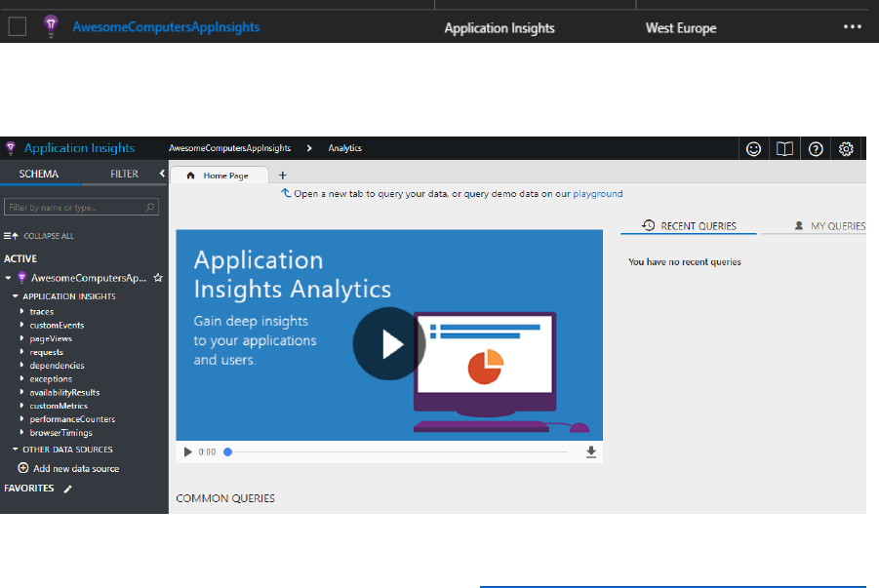Open the playground link

[597, 194]
